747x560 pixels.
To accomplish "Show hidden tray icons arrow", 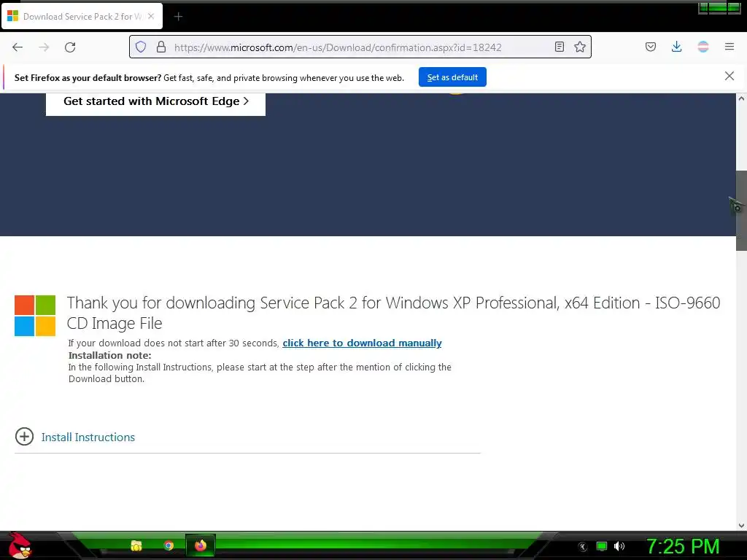I will tap(583, 547).
